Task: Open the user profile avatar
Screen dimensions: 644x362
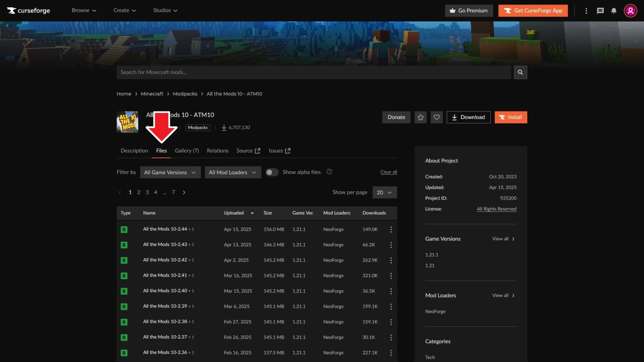Action: [630, 11]
